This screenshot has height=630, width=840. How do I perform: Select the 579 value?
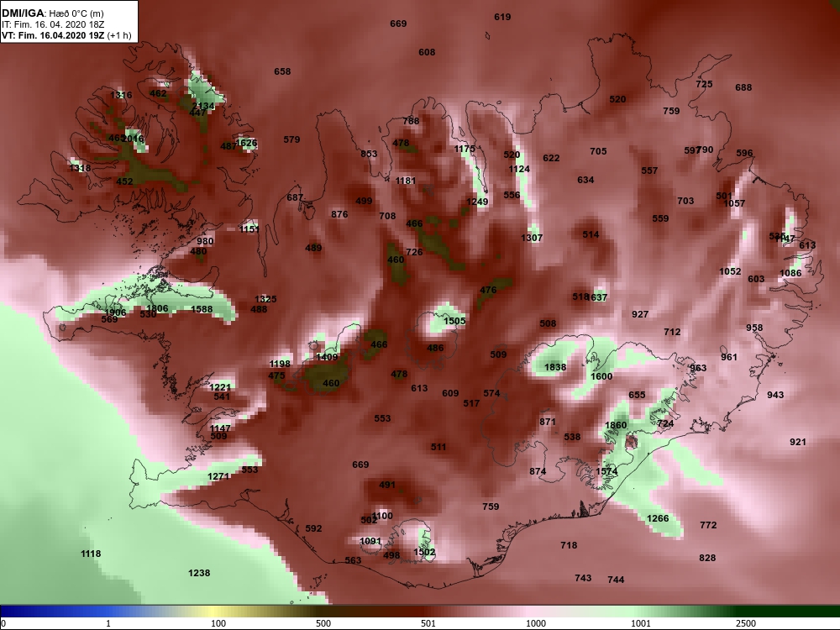pyautogui.click(x=292, y=139)
